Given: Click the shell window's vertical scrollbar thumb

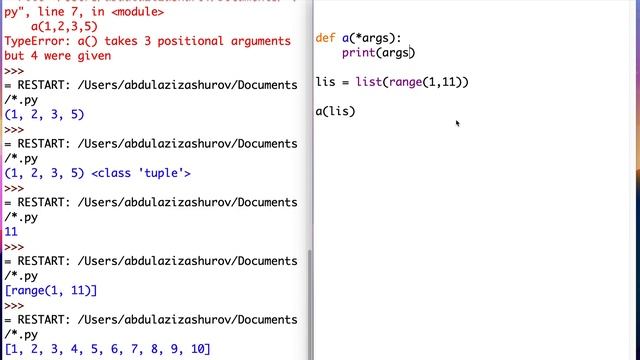Looking at the screenshot, I should point(310,304).
